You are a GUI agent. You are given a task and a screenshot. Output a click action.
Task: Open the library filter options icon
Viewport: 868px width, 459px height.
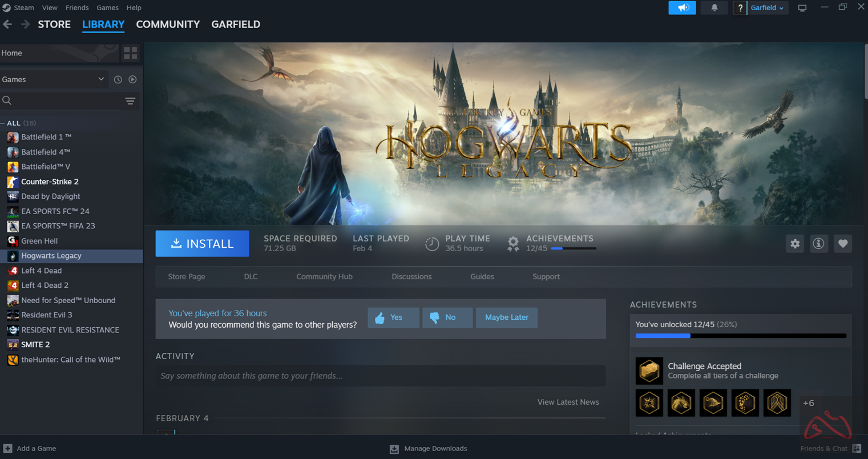[x=130, y=101]
